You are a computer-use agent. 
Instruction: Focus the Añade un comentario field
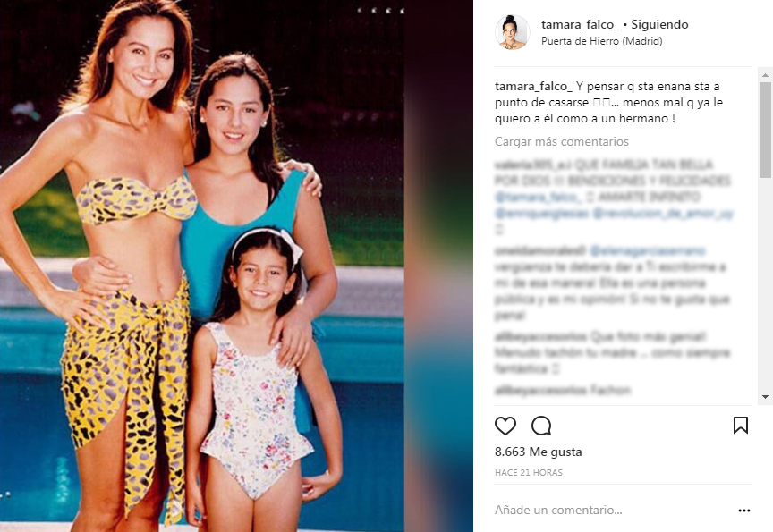pos(611,511)
